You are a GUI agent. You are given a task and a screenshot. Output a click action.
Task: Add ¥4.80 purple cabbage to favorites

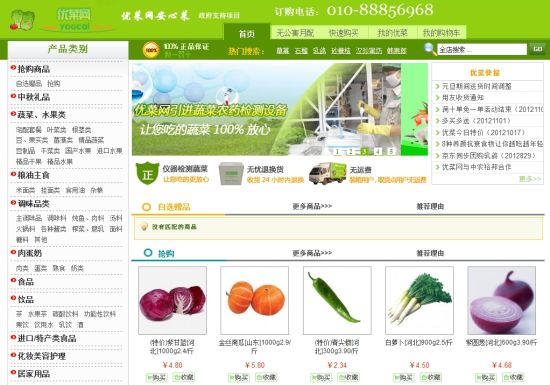click(184, 377)
